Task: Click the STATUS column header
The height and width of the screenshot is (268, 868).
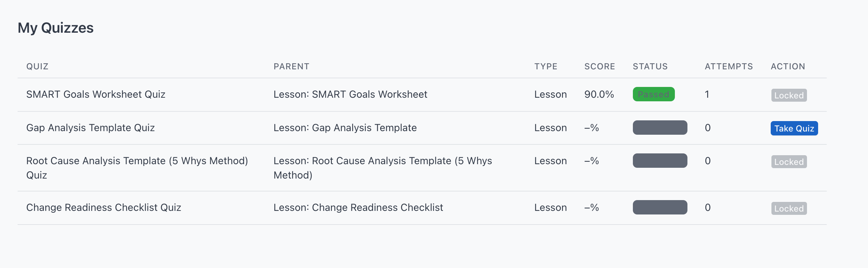Action: click(650, 66)
